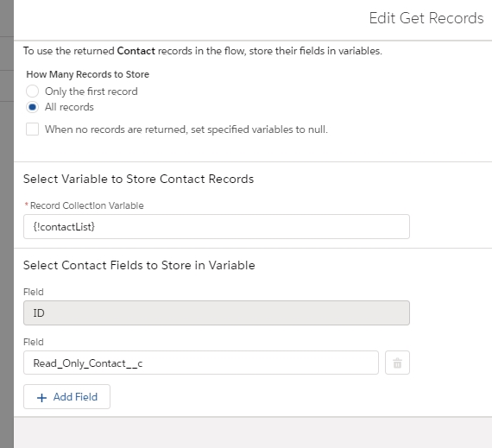492x448 pixels.
Task: Click the Record Collection Variable field label
Action: (x=87, y=205)
